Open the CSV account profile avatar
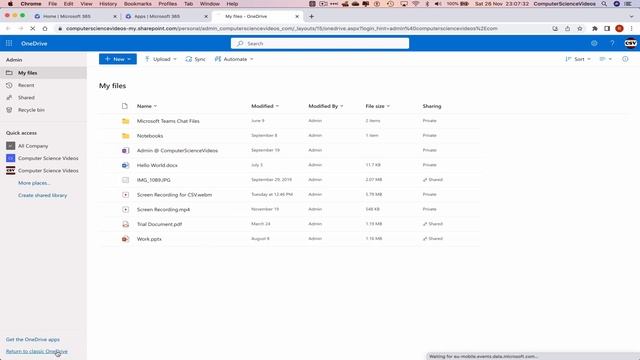Viewport: 640px width, 360px height. (x=630, y=43)
